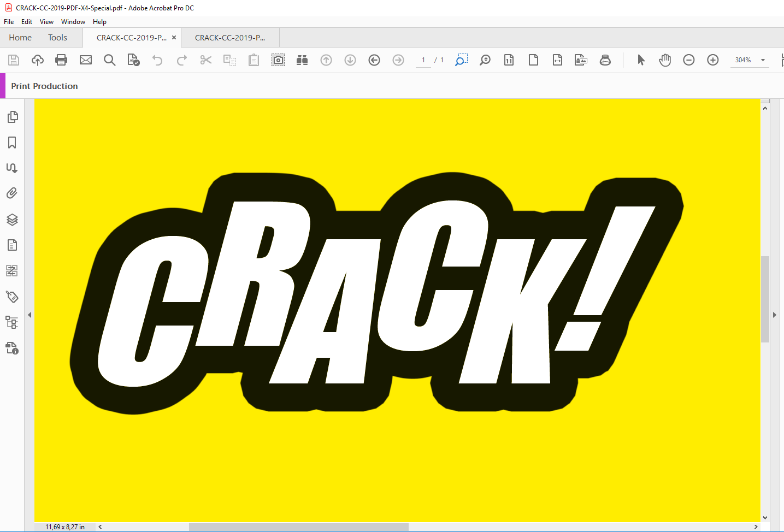Open the 304% zoom level dropdown
The height and width of the screenshot is (532, 784).
click(763, 60)
